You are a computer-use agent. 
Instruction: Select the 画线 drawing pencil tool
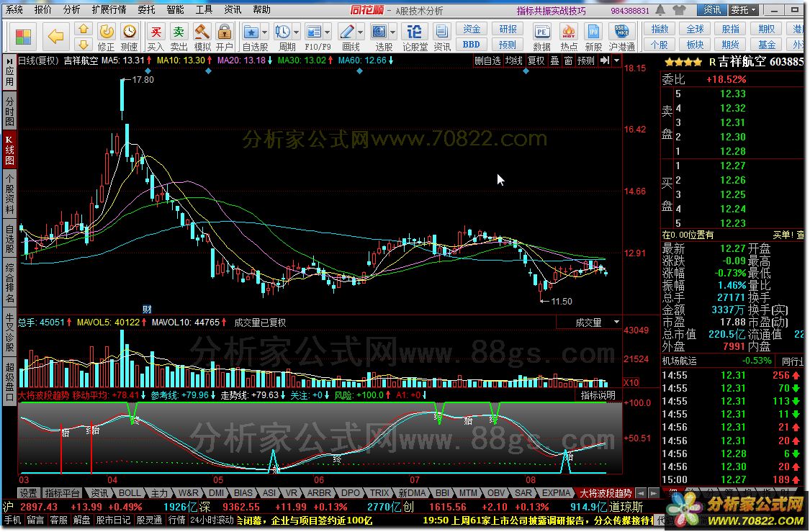click(x=346, y=32)
